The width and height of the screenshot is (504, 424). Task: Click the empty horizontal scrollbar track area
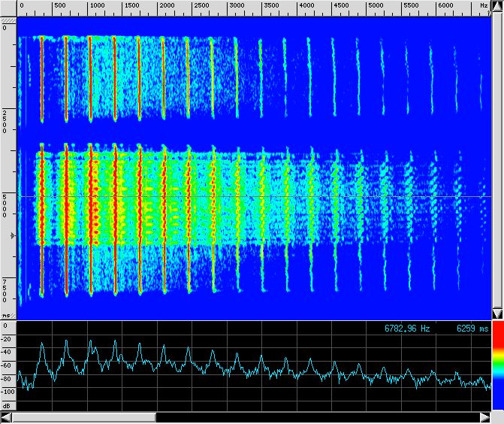point(315,417)
